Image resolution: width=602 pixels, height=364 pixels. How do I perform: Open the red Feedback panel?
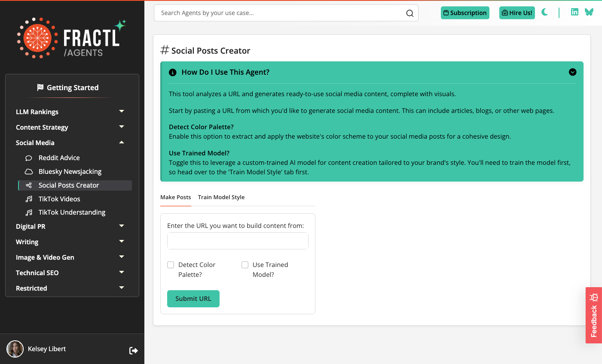593,315
